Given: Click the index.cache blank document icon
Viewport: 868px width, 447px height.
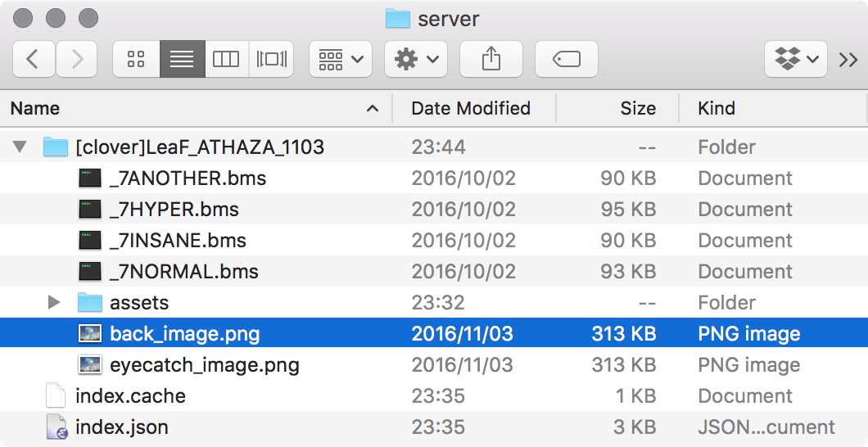Looking at the screenshot, I should (56, 395).
